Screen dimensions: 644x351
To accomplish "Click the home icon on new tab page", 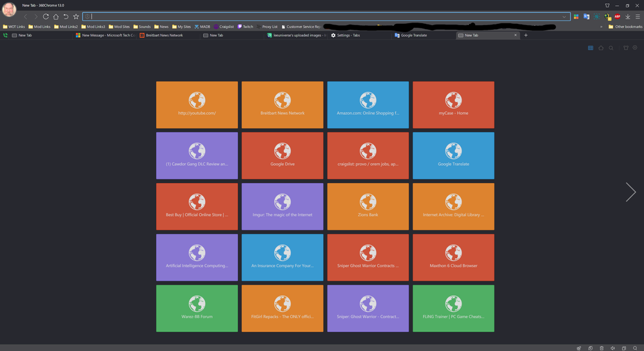I will point(601,48).
